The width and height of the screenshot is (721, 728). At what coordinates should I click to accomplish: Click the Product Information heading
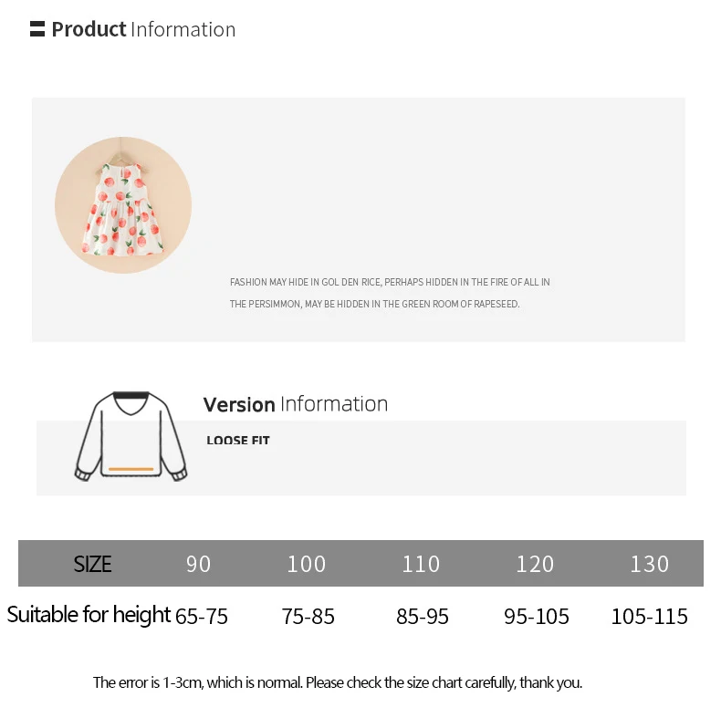(x=143, y=29)
